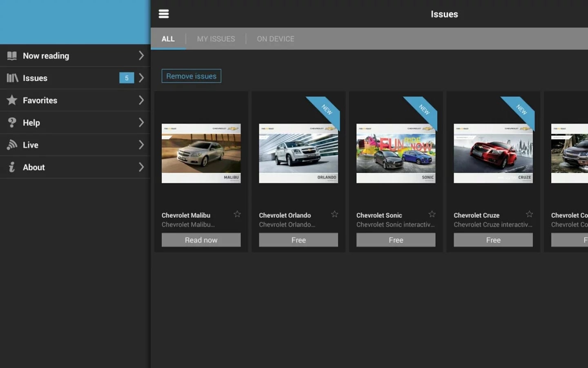Expand About chevron arrow
The width and height of the screenshot is (588, 368).
141,167
